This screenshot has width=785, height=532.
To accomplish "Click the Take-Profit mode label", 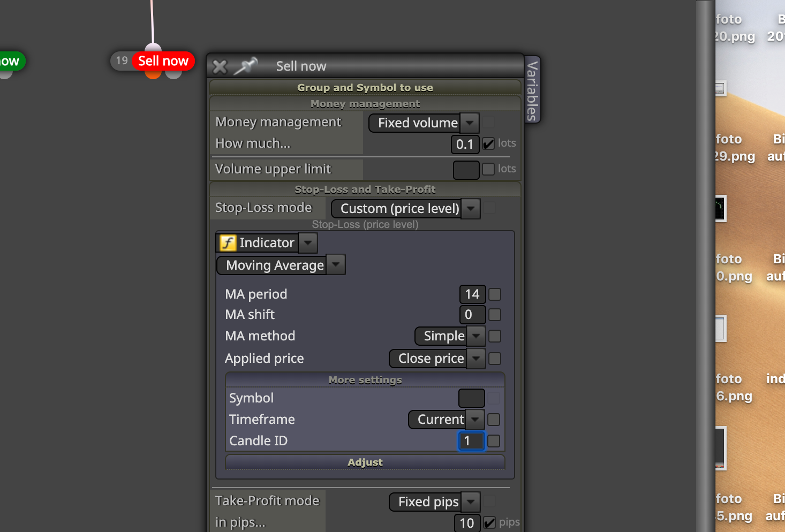I will click(267, 501).
